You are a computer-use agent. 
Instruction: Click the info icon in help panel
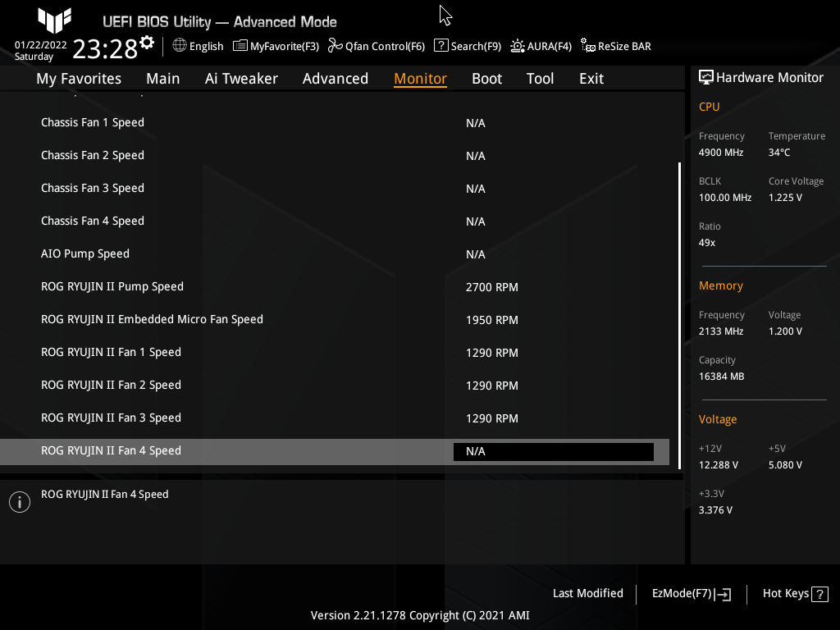20,502
